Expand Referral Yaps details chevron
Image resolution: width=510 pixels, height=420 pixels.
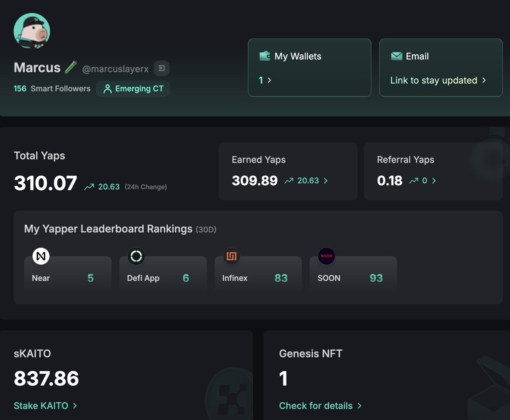[434, 181]
